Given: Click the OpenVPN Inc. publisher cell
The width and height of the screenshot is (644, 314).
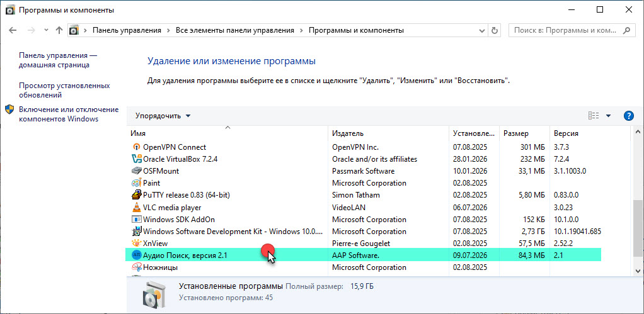Looking at the screenshot, I should click(355, 147).
